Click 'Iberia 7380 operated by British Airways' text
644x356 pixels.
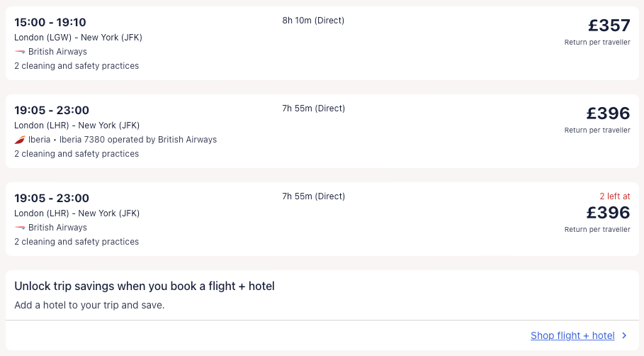tap(138, 140)
